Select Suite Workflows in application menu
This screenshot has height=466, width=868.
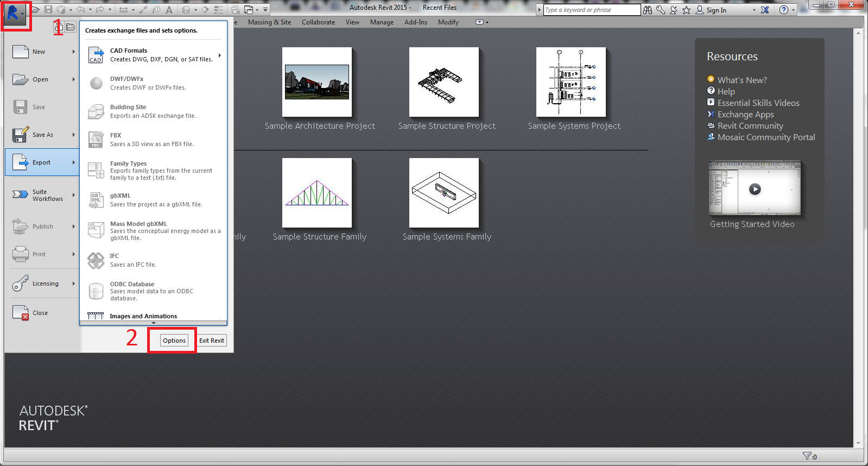point(42,195)
